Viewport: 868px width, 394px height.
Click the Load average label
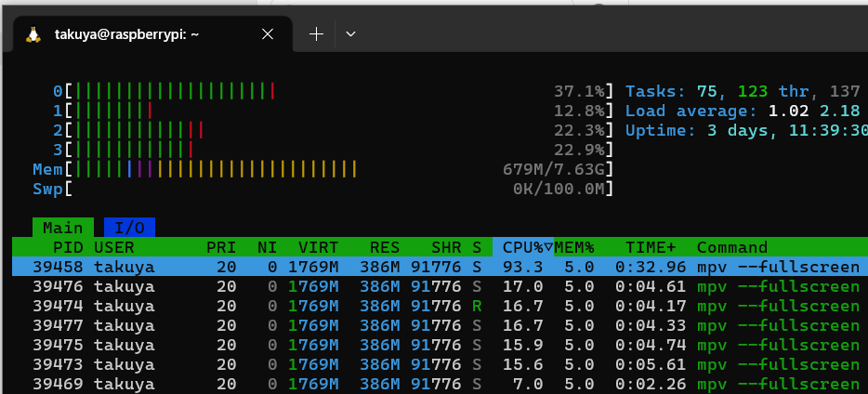pyautogui.click(x=691, y=111)
